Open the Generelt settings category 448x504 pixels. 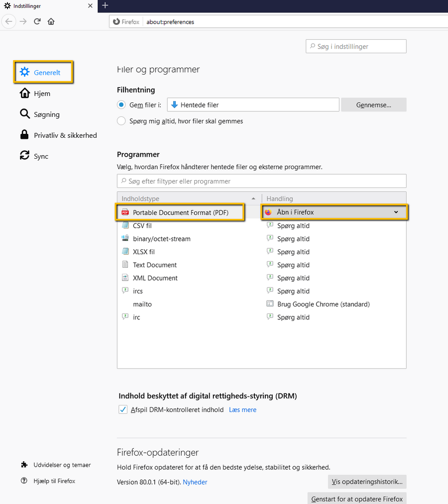click(43, 72)
